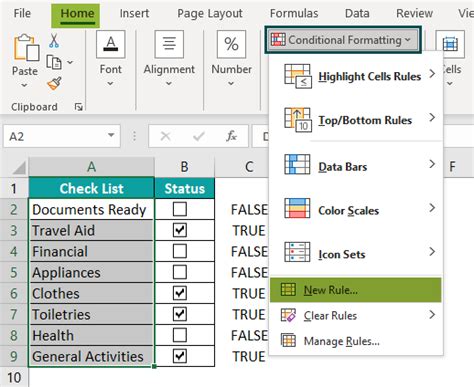Open the Conditional Formatting dropdown

pos(343,40)
